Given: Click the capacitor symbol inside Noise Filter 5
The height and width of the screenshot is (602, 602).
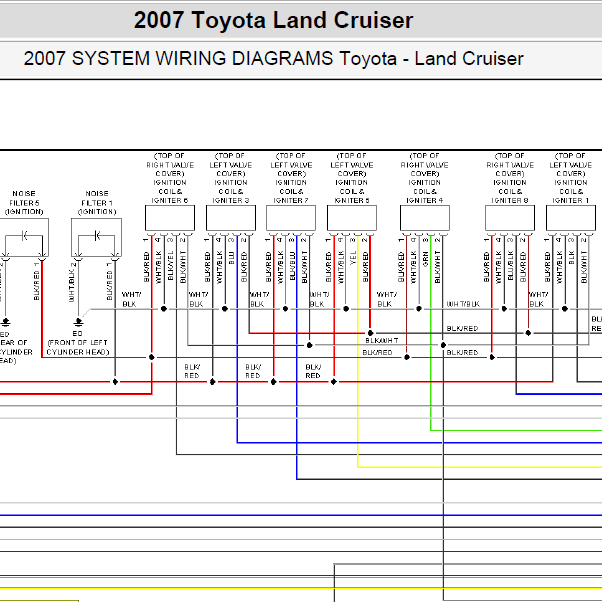Looking at the screenshot, I should [24, 236].
